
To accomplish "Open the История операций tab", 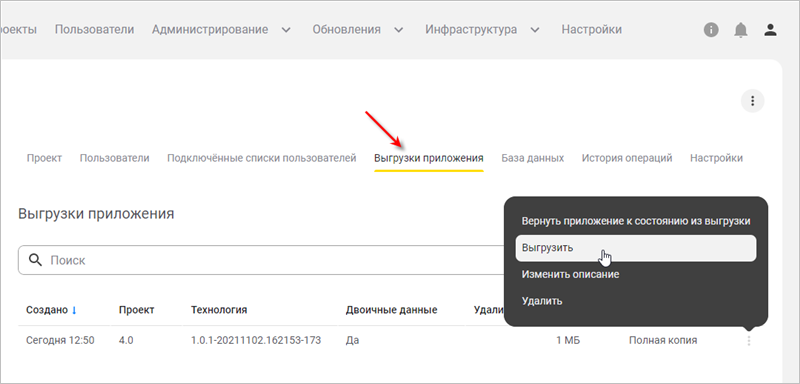I will pyautogui.click(x=627, y=158).
